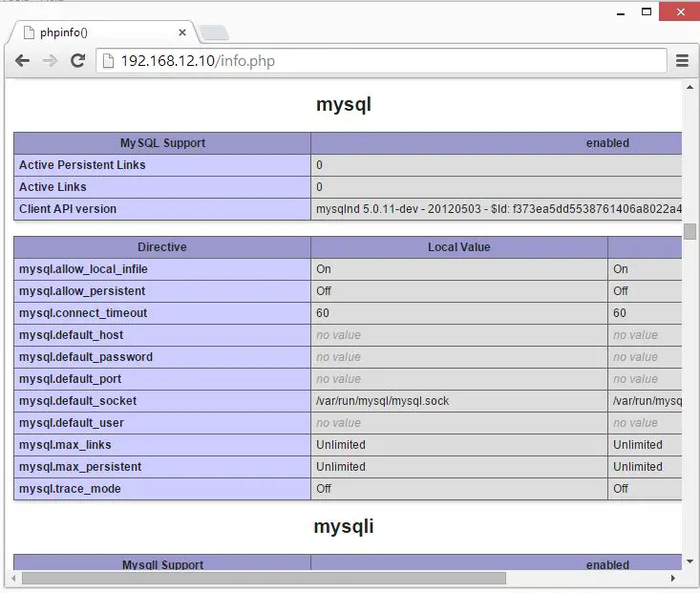Click the mysql.connect_timeout directive
The image size is (700, 593).
pyautogui.click(x=83, y=312)
